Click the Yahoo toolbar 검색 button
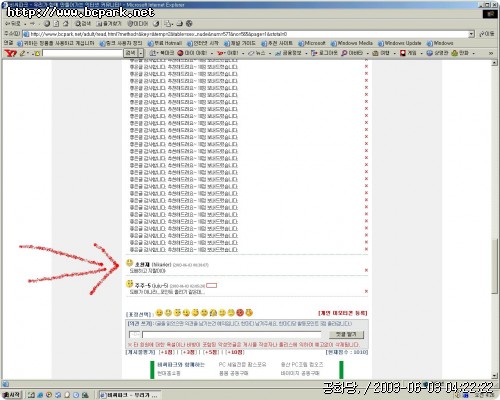This screenshot has width=500, height=400. click(x=131, y=53)
